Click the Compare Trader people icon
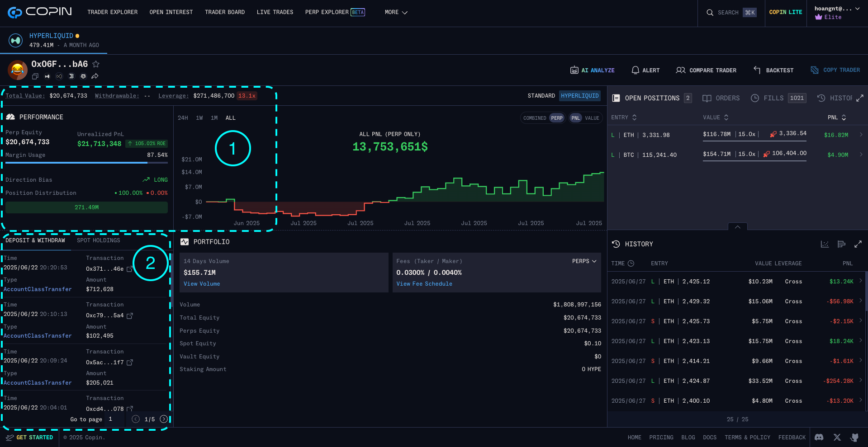 click(681, 70)
